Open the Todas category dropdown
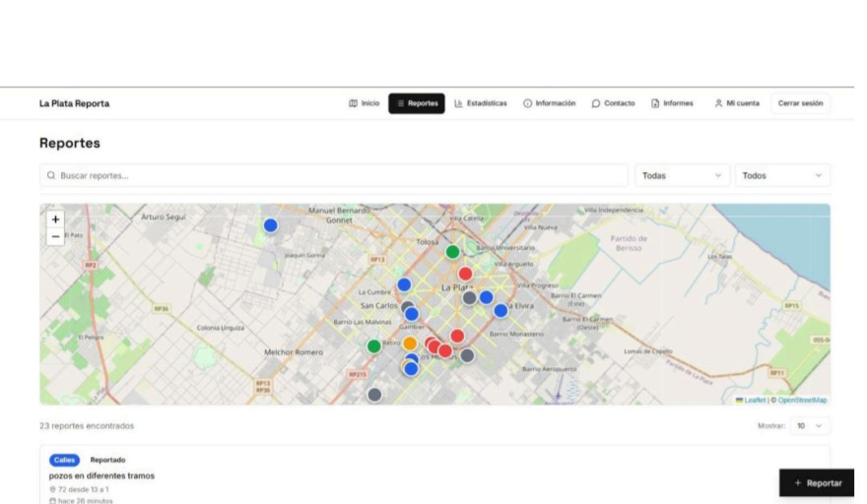 point(681,175)
